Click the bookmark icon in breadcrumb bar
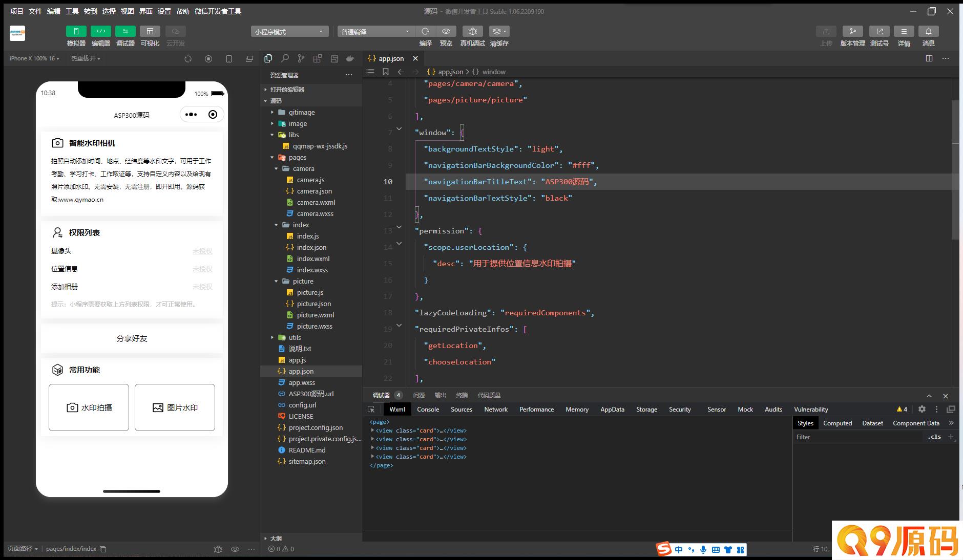963x560 pixels. point(386,72)
